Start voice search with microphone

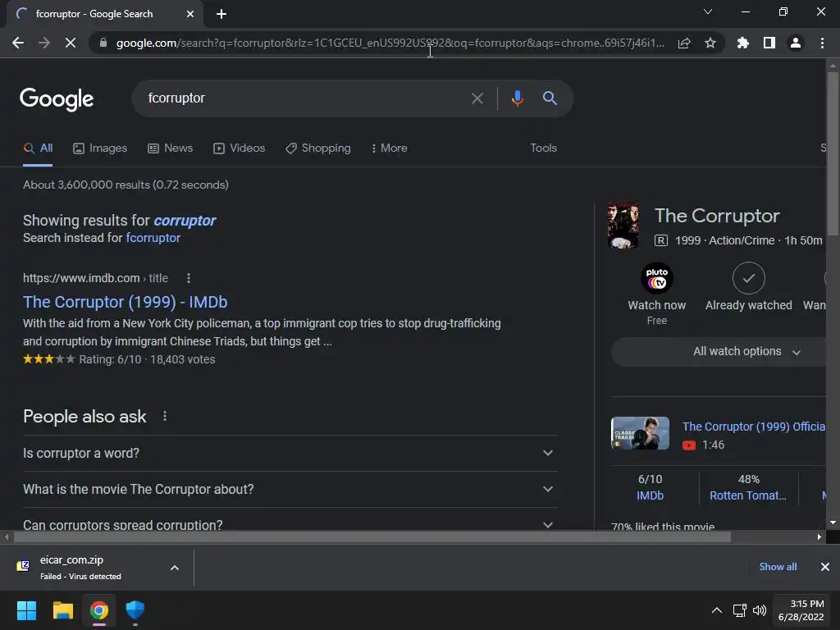point(517,98)
